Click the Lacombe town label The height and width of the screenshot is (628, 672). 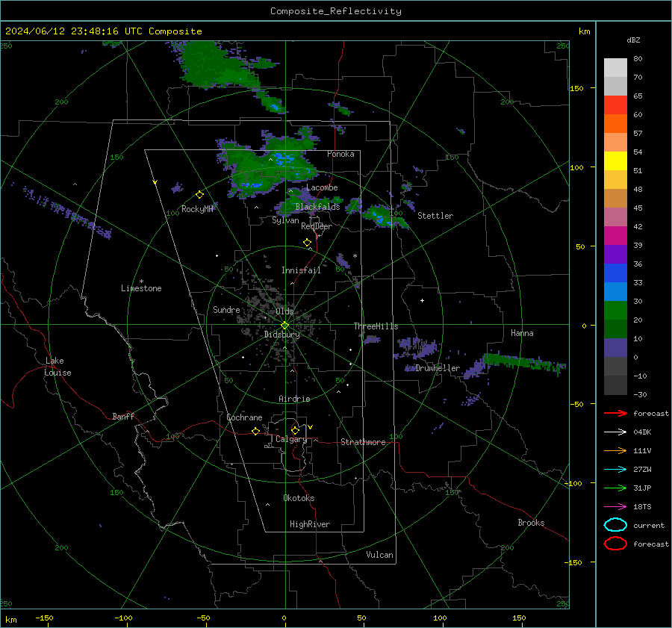(322, 187)
